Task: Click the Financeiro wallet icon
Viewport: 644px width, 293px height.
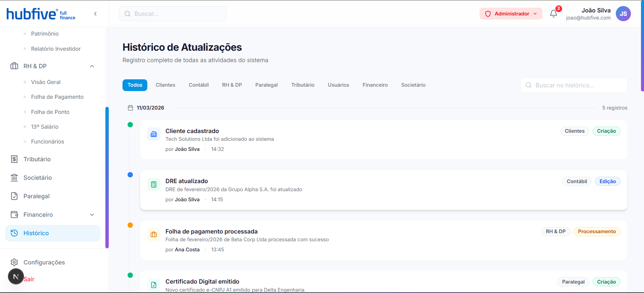Action: (x=14, y=215)
